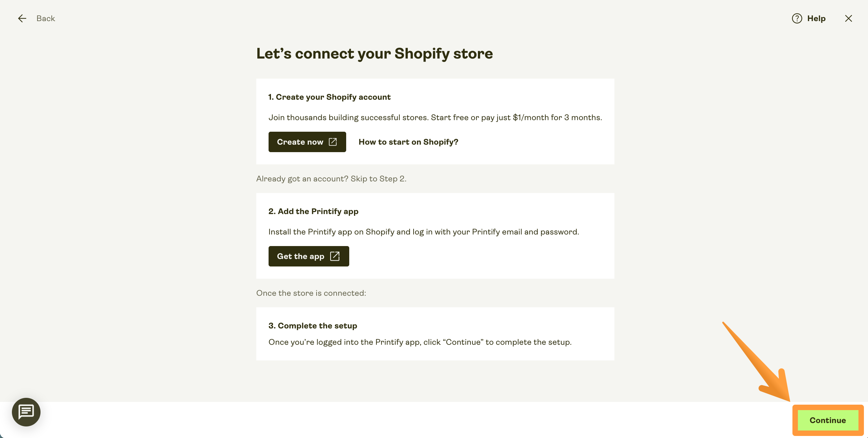Click the X icon to close the dialog
868x438 pixels.
coord(849,18)
